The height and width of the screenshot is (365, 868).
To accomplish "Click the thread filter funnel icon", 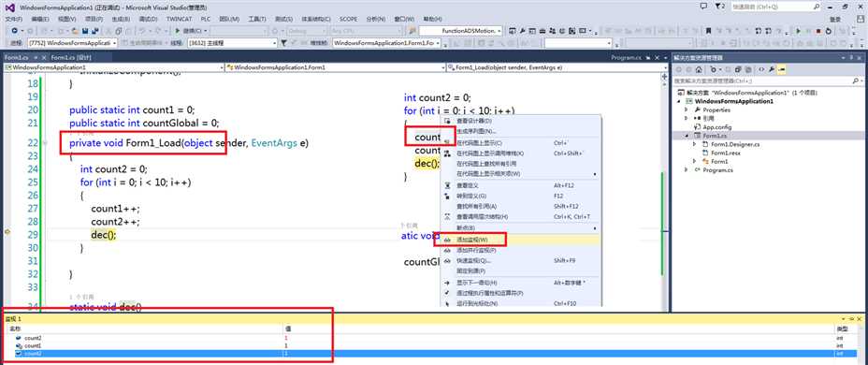I will point(283,43).
